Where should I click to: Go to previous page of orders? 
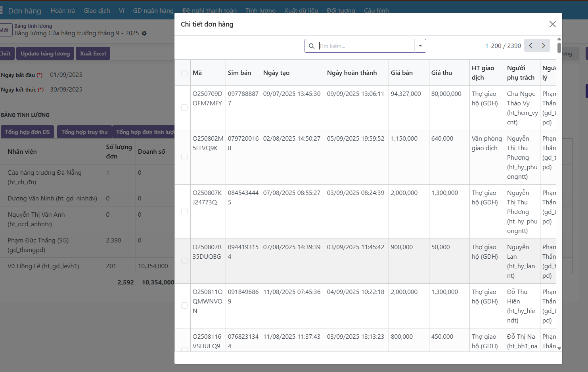(531, 46)
